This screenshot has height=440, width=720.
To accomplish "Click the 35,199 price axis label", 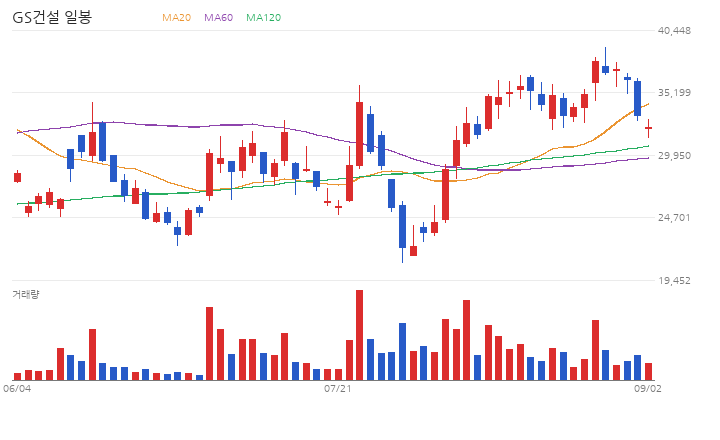I will point(674,93).
